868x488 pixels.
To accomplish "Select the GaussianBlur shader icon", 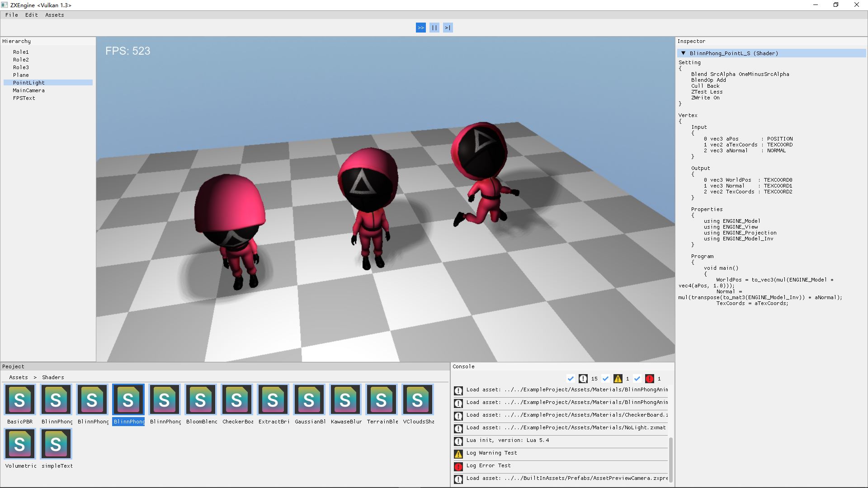I will coord(309,399).
